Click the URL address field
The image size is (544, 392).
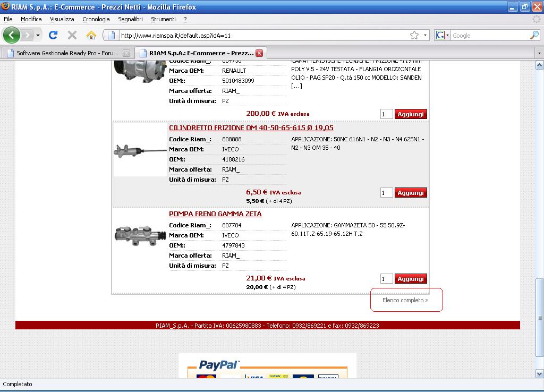pos(263,36)
